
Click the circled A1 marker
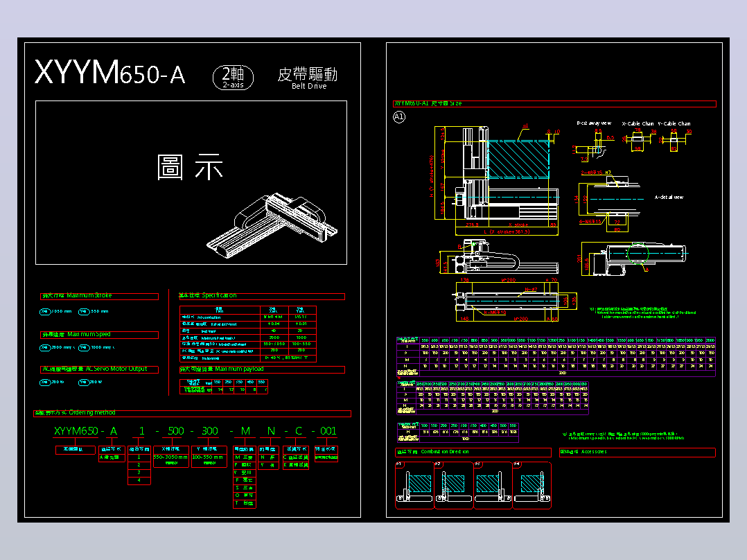pyautogui.click(x=399, y=116)
